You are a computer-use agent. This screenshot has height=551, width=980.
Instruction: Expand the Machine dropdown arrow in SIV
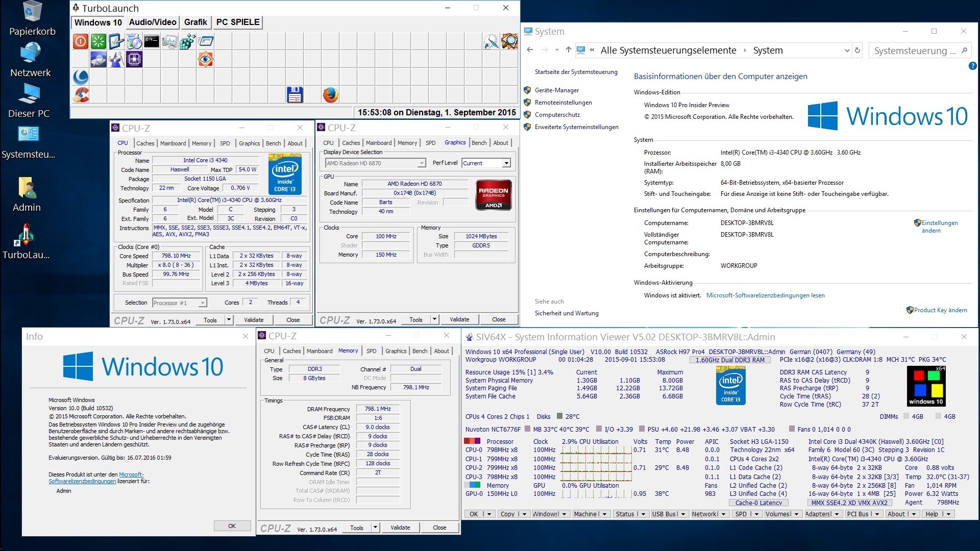tap(605, 514)
